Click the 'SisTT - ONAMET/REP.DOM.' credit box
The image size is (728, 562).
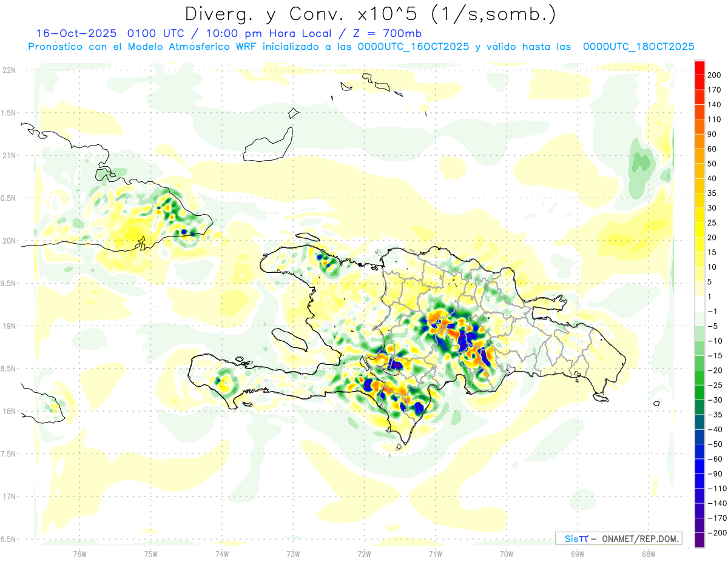tap(619, 539)
